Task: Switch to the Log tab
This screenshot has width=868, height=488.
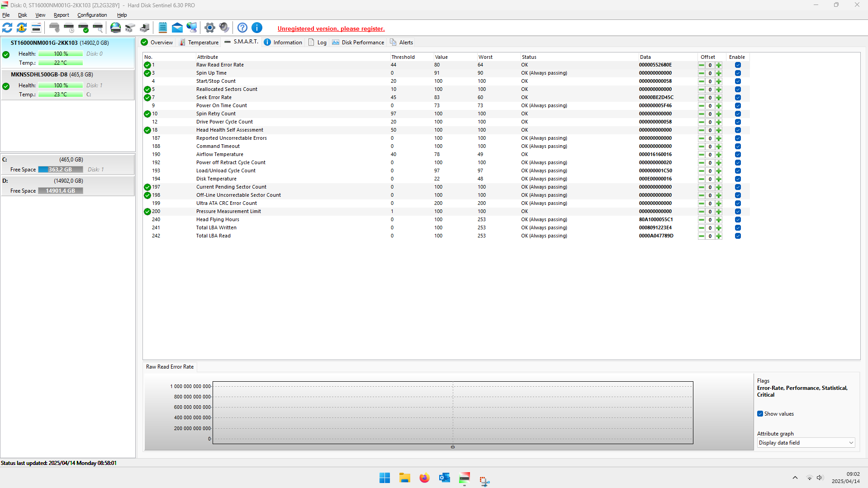Action: [x=318, y=43]
